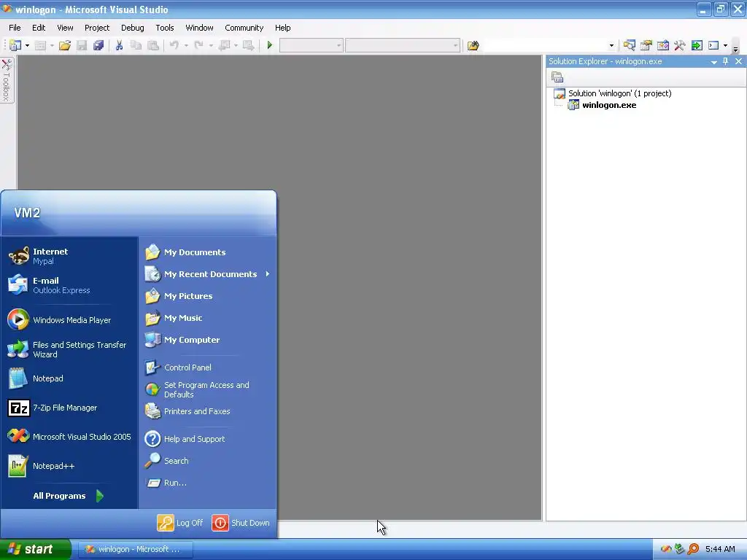Image resolution: width=747 pixels, height=560 pixels.
Task: Open the Find combo box dropdown arrow
Action: [611, 46]
